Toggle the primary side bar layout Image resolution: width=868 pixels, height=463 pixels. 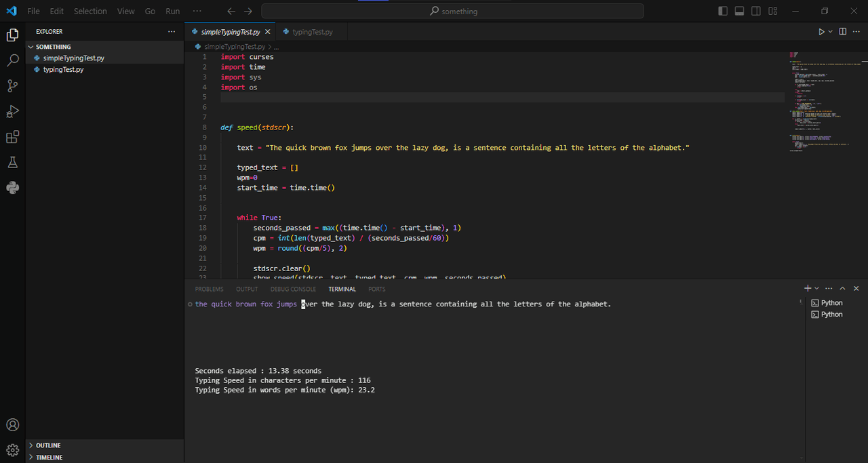(x=723, y=11)
